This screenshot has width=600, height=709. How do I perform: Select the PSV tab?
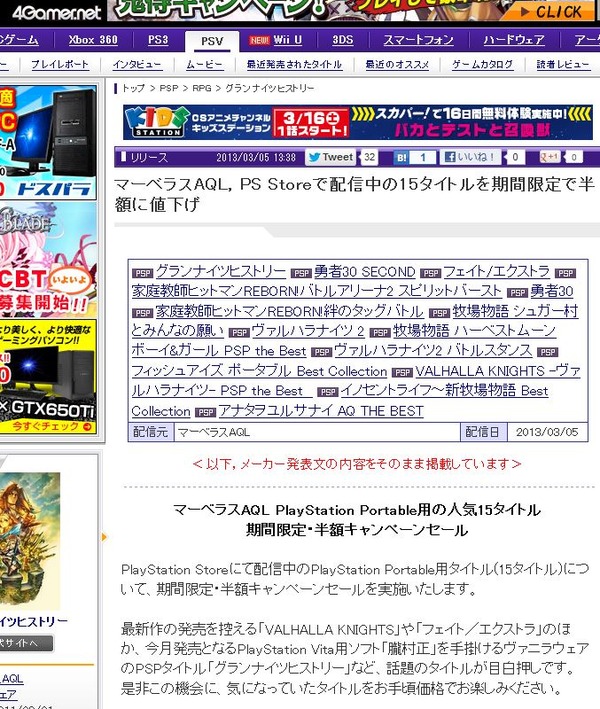coord(212,41)
